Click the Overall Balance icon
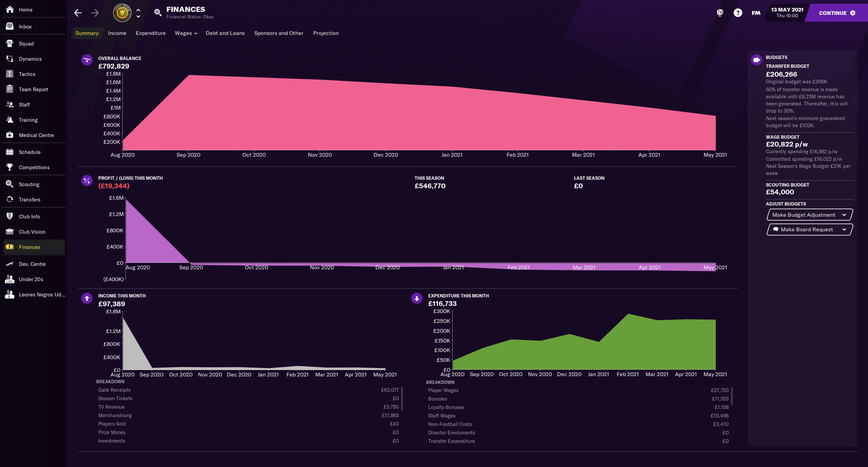 click(x=87, y=60)
